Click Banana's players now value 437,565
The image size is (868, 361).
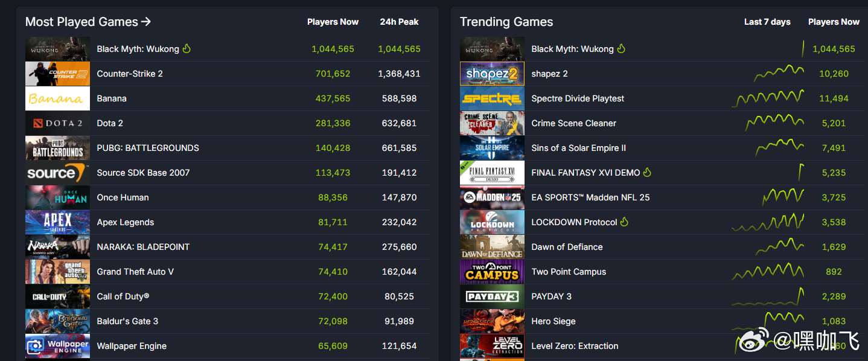(x=333, y=98)
